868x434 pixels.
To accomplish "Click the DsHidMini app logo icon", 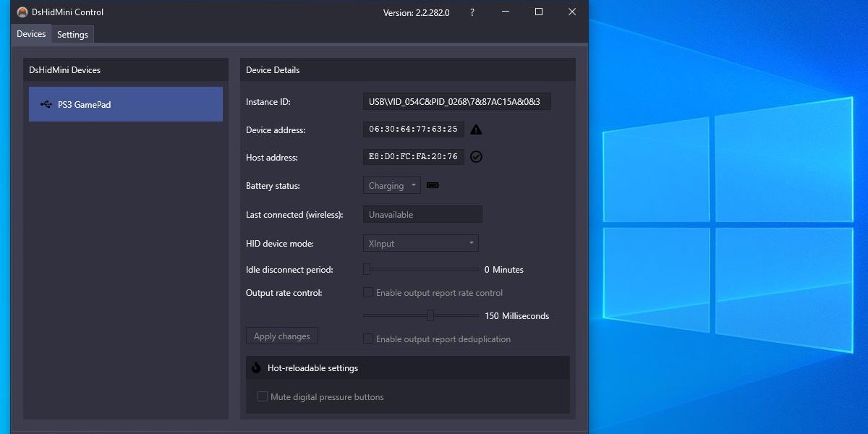I will [21, 12].
